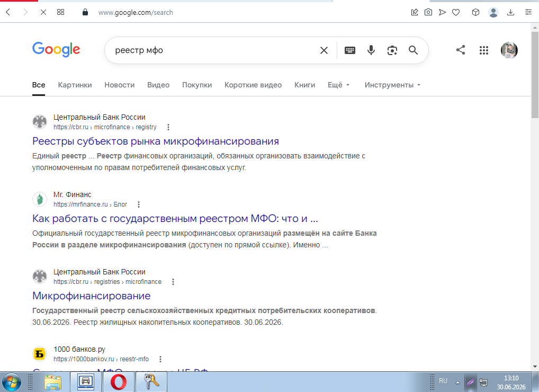The width and height of the screenshot is (539, 392).
Task: Open Как работать с государственным реестром МФО link
Action: [x=175, y=219]
